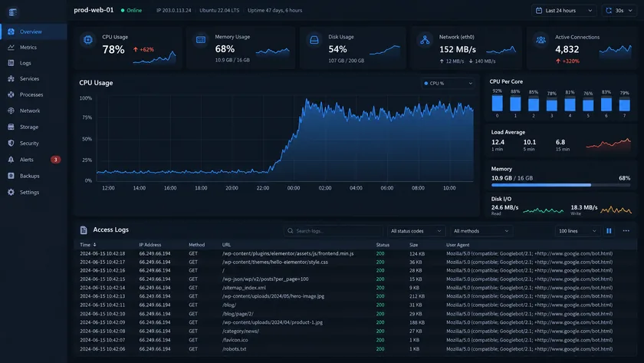Click the 2024-06-15 10:42:18 log timestamp
This screenshot has height=363, width=644.
[x=102, y=254]
